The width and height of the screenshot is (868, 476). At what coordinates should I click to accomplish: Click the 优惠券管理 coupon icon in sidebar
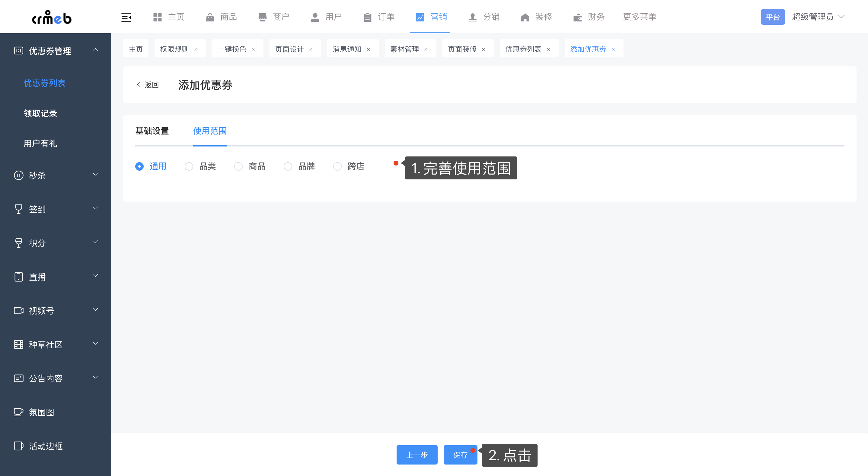[x=18, y=50]
